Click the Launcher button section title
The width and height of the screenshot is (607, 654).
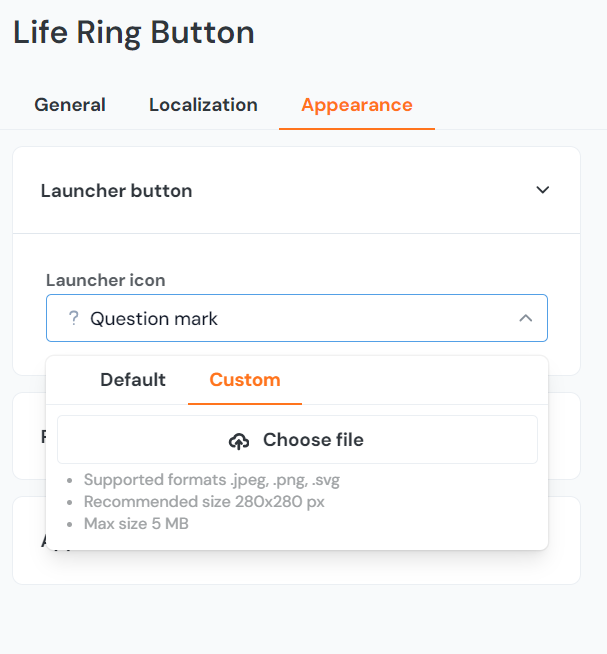point(116,190)
